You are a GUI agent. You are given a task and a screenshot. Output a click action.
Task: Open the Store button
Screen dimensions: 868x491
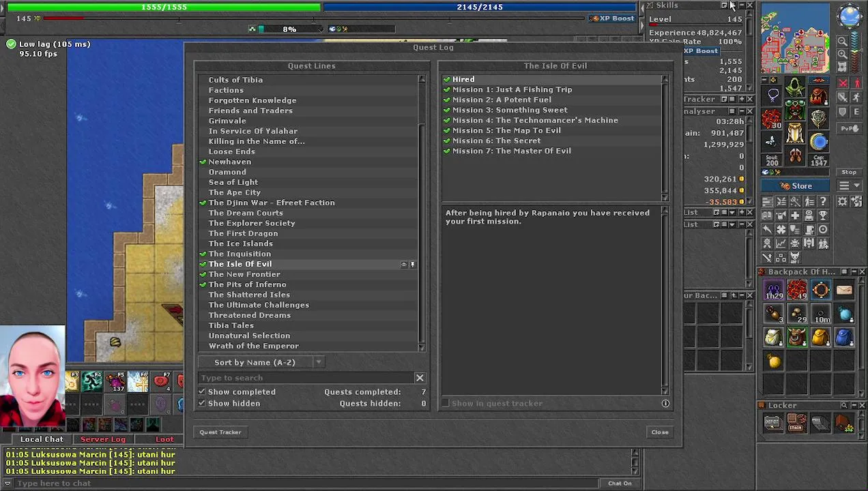coord(796,186)
